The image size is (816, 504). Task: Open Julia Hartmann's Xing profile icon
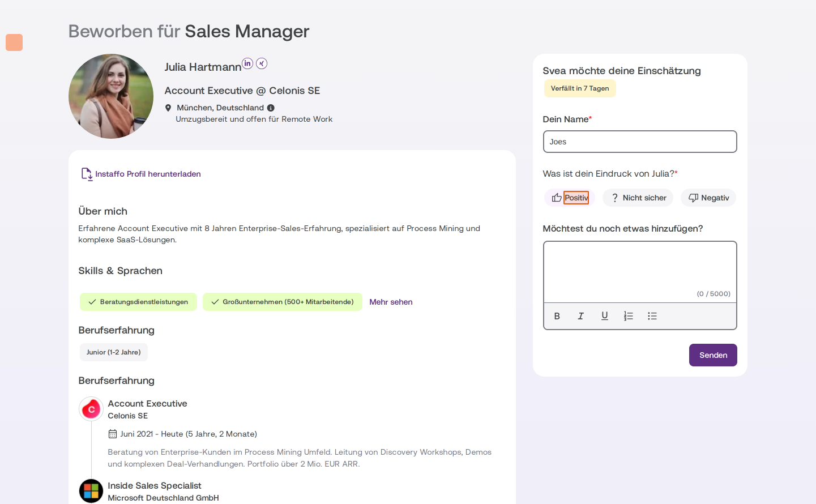point(262,63)
